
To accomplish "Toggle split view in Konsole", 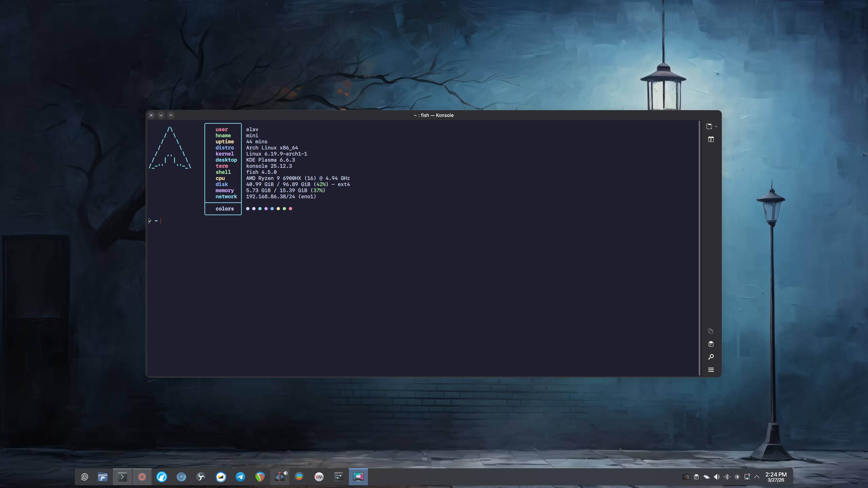I will [711, 139].
